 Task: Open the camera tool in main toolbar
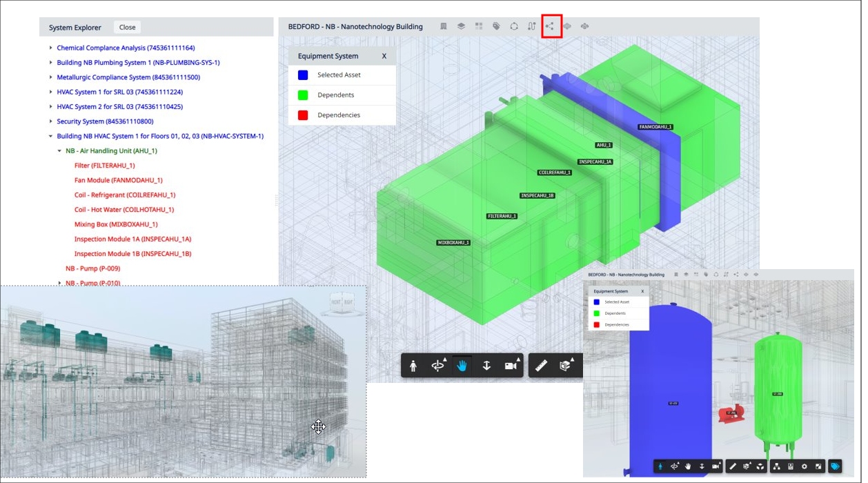coord(511,366)
